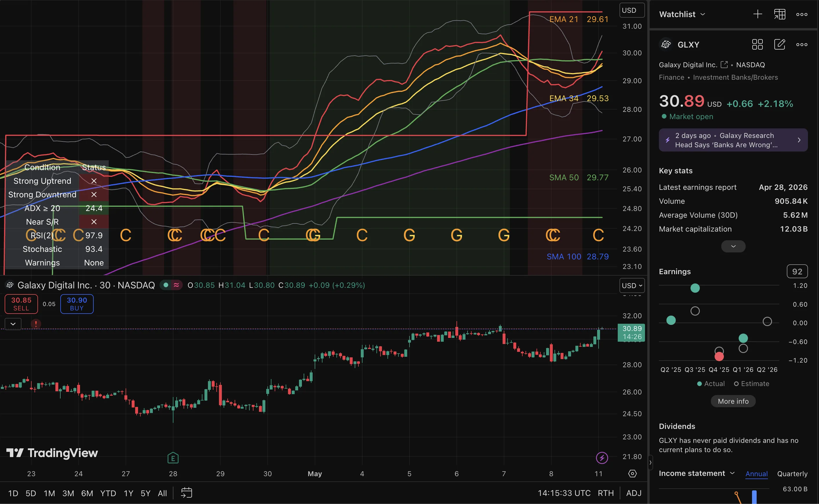Click the SMA 50 29.77 label
The image size is (819, 504).
(579, 177)
